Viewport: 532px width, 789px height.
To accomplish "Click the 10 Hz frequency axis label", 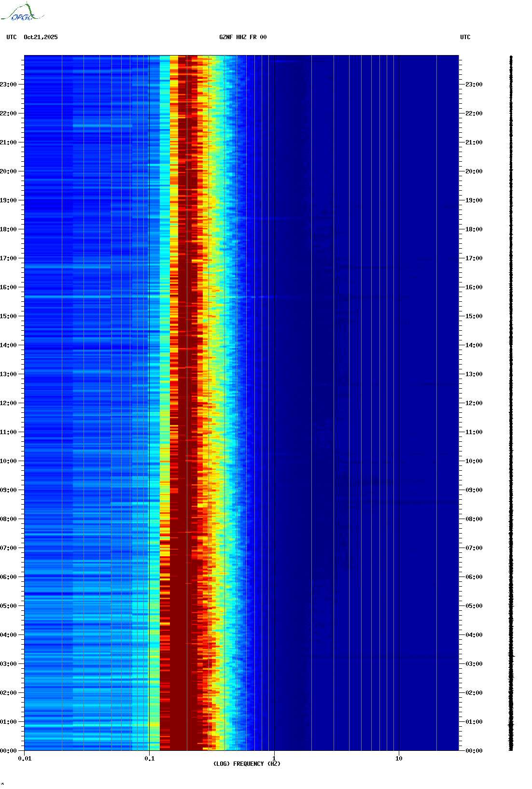I will [x=399, y=759].
